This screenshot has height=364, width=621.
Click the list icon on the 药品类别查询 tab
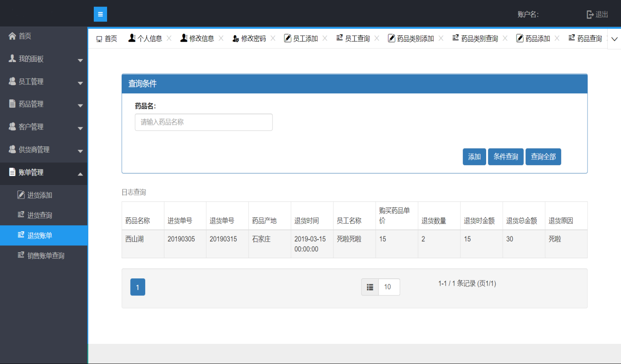pyautogui.click(x=456, y=38)
